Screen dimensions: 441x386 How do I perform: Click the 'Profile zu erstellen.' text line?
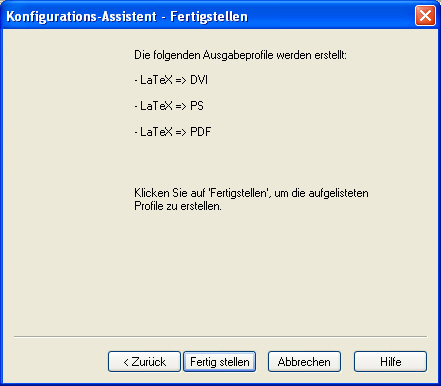[x=178, y=206]
